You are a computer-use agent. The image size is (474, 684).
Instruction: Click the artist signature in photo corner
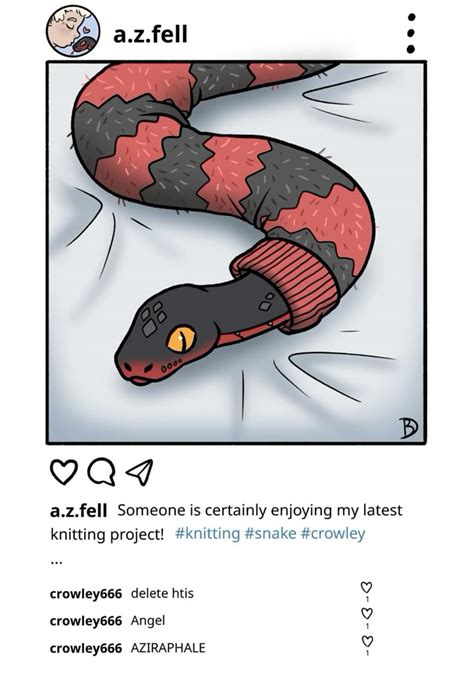[408, 429]
